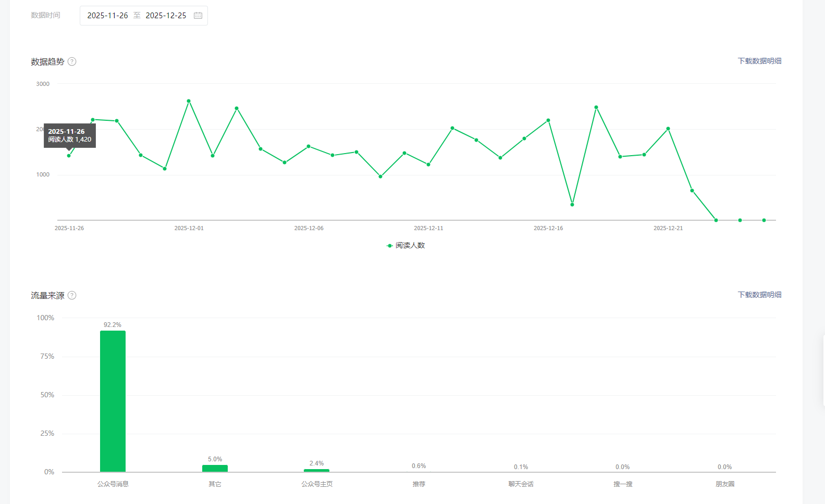The image size is (825, 504).
Task: Select the 公众号主页 2.4% bar
Action: (x=316, y=471)
